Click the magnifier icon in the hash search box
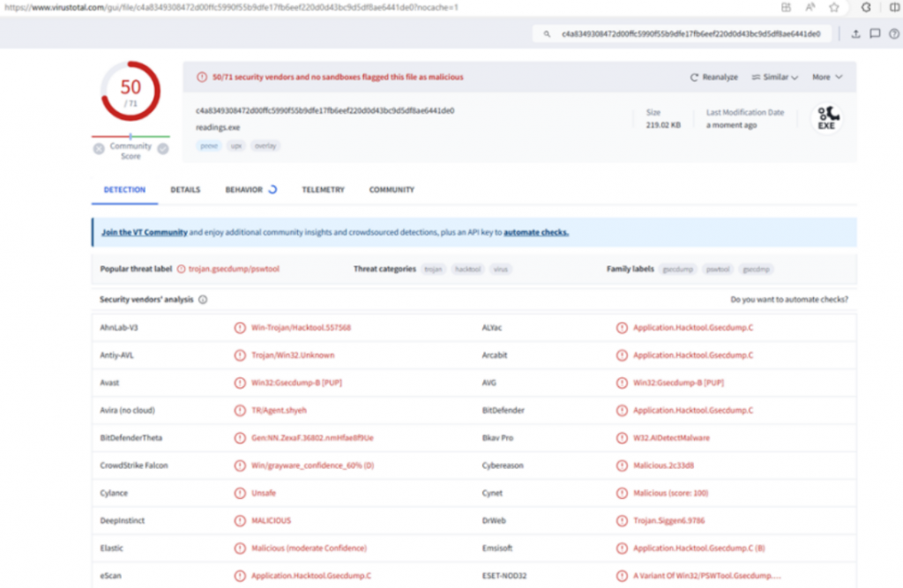This screenshot has width=903, height=588. [547, 34]
